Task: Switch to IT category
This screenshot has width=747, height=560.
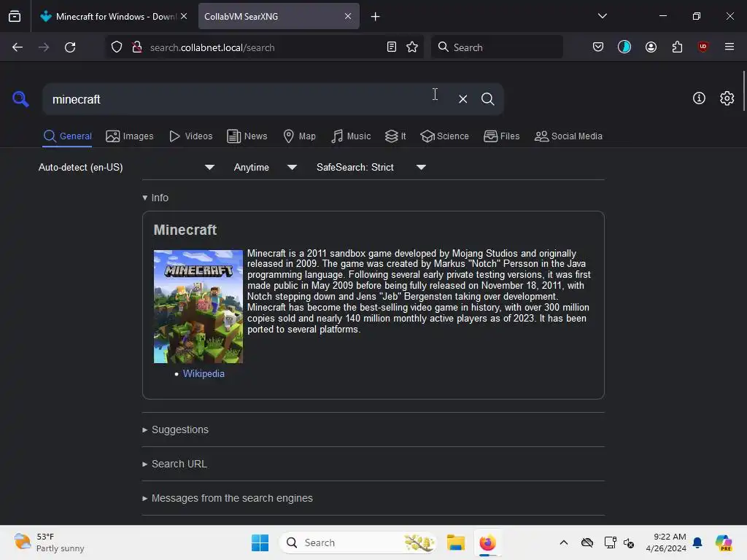Action: pyautogui.click(x=395, y=136)
